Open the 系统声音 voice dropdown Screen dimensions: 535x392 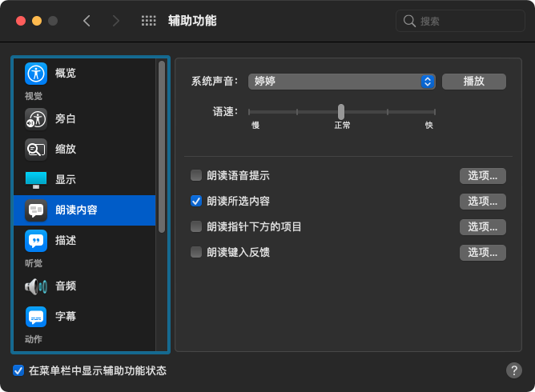coord(341,81)
